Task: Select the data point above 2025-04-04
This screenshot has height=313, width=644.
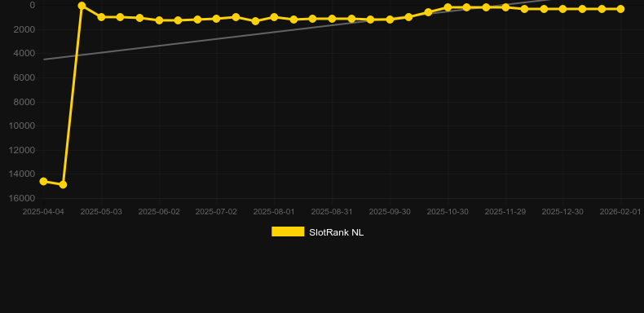Action: click(x=43, y=181)
